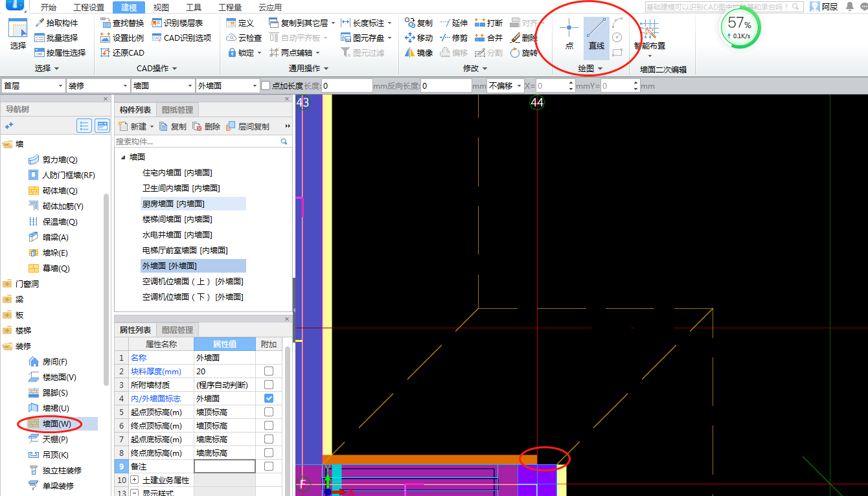This screenshot has height=496, width=868.
Task: Toggle 附加 checkbox for 终点顶标高(m)
Action: (269, 425)
